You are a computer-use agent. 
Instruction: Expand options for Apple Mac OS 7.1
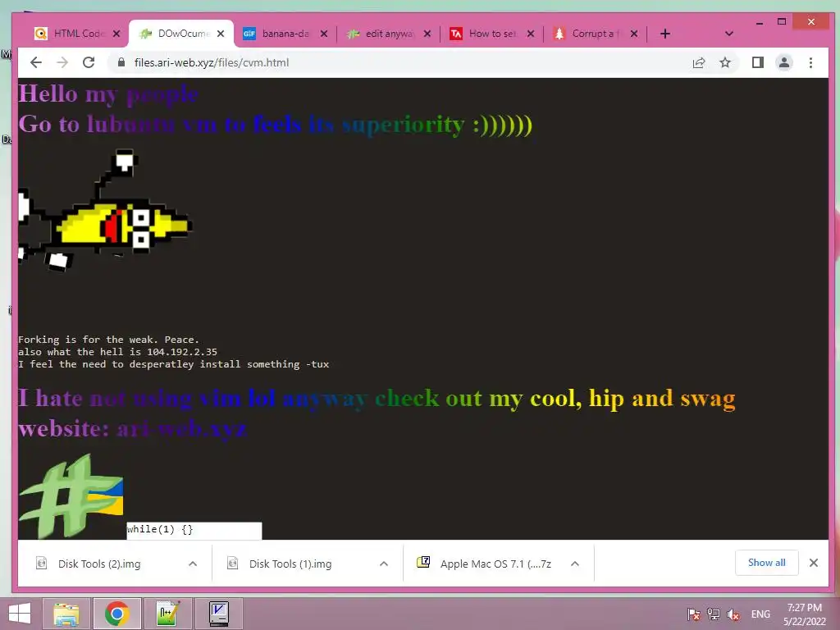pyautogui.click(x=575, y=564)
